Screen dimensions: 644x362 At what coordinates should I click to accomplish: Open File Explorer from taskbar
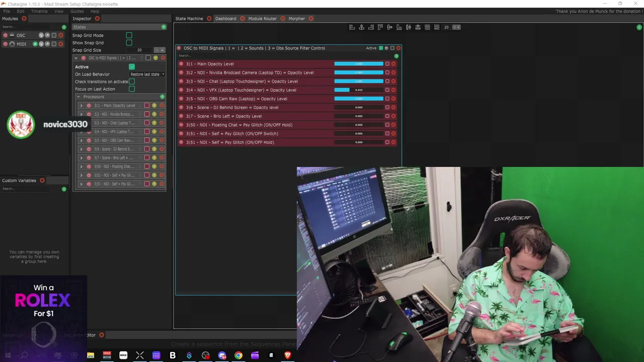point(91,355)
